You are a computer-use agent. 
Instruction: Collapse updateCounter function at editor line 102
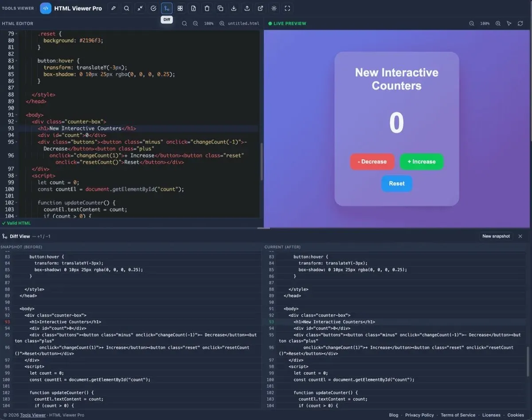click(x=17, y=202)
